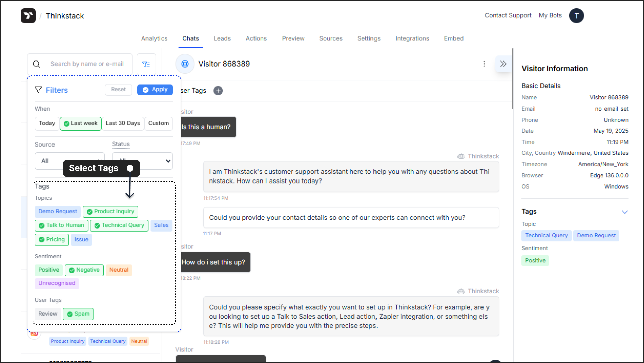Open the Leads tab

pos(222,38)
